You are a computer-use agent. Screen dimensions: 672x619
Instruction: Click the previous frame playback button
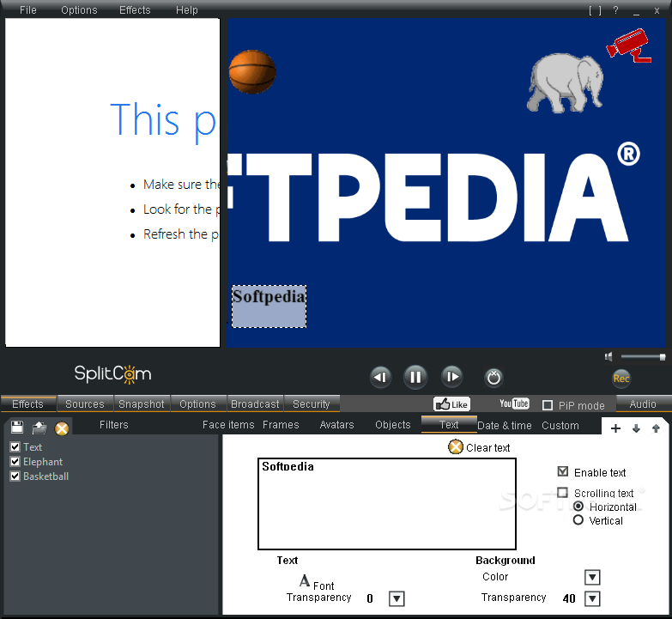(380, 377)
